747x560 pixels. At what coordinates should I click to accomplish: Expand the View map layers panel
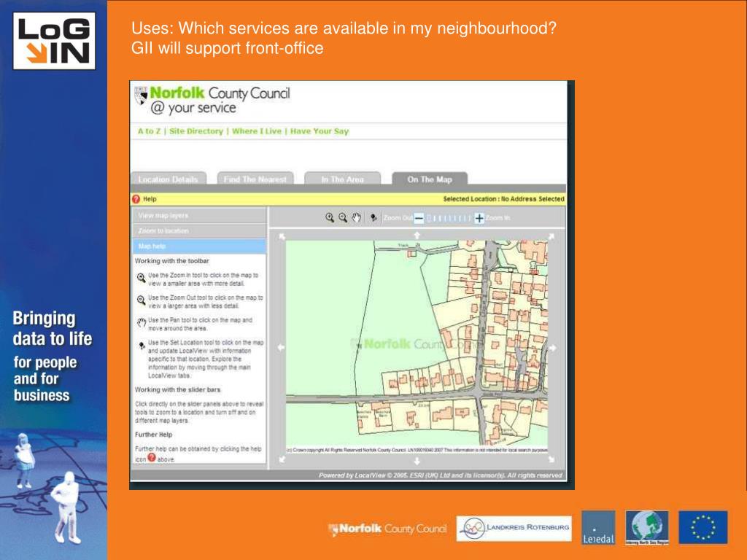pos(199,215)
